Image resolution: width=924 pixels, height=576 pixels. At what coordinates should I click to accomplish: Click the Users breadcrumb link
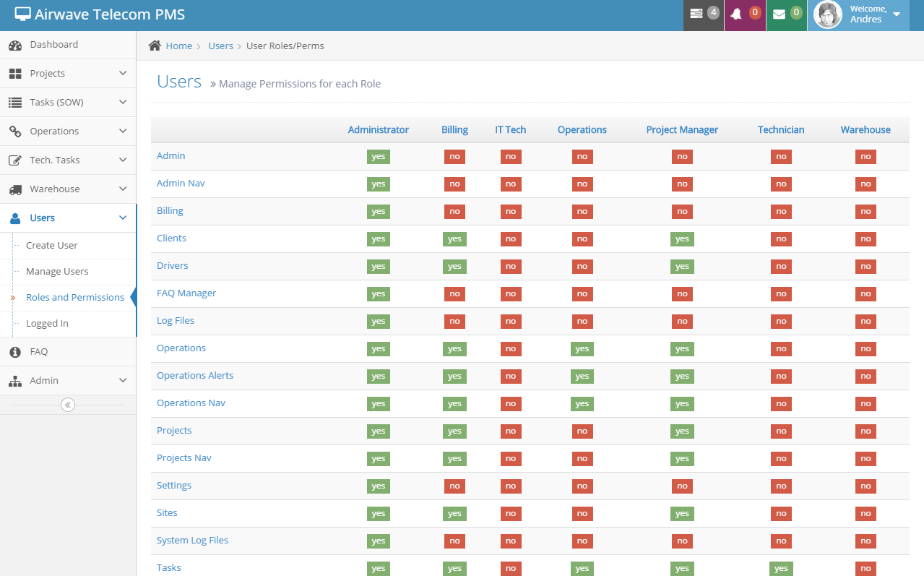coord(220,46)
